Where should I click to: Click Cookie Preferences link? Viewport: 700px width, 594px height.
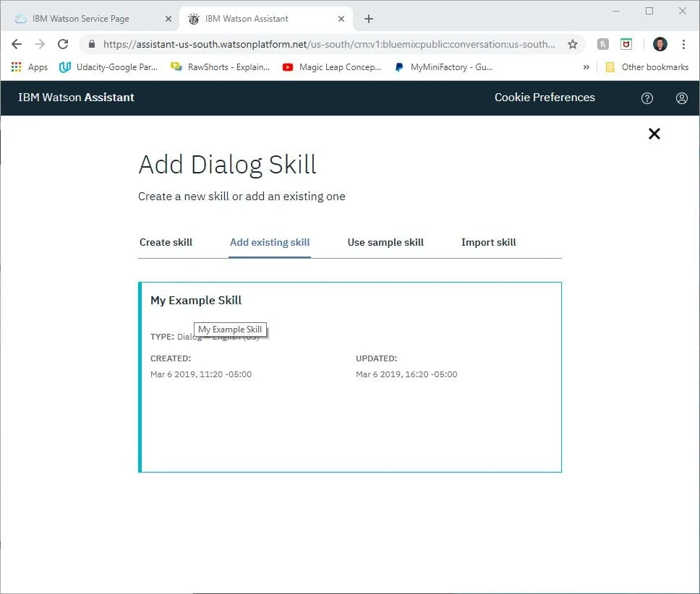pos(545,98)
